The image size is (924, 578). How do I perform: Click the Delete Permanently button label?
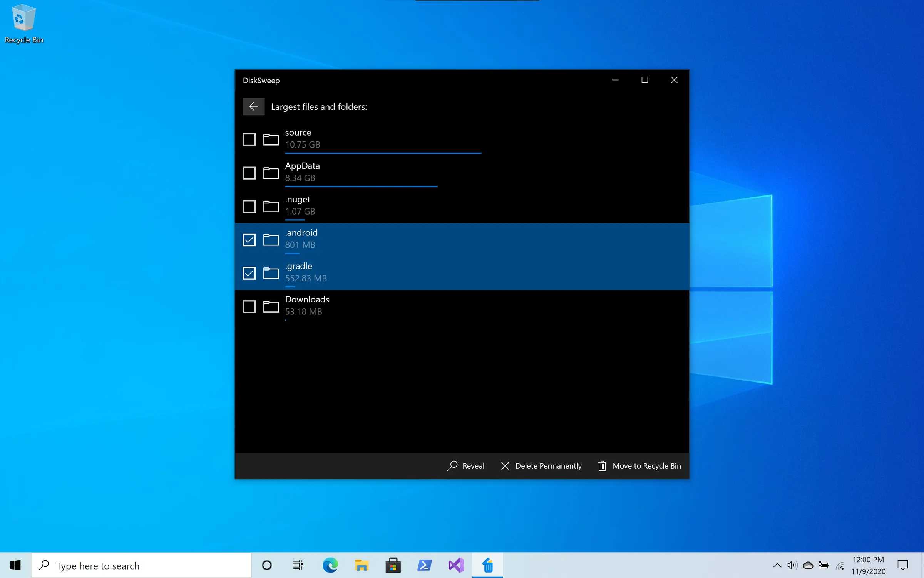pos(548,465)
